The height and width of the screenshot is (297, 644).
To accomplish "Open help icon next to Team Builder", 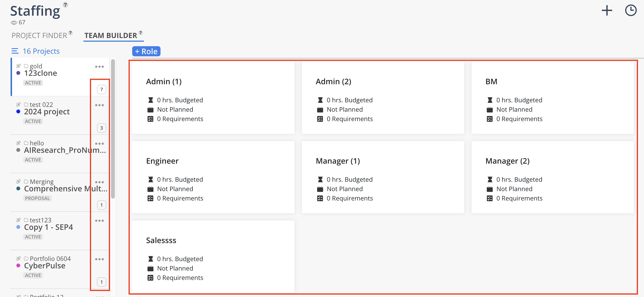I will (141, 32).
